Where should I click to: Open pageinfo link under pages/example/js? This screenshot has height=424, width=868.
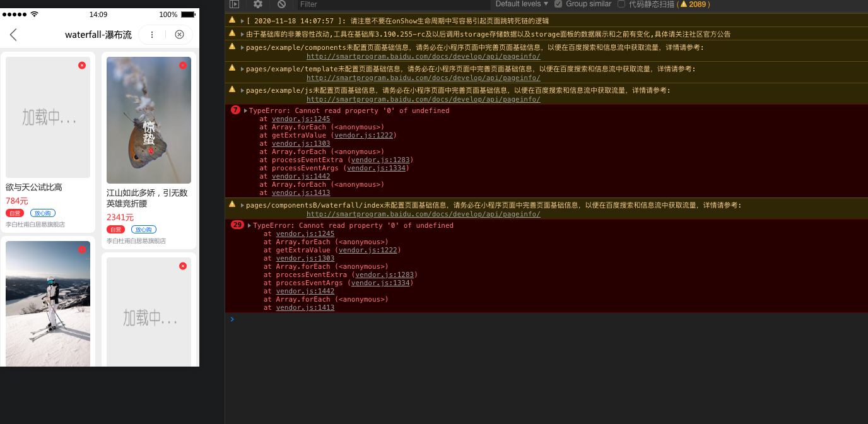point(423,99)
